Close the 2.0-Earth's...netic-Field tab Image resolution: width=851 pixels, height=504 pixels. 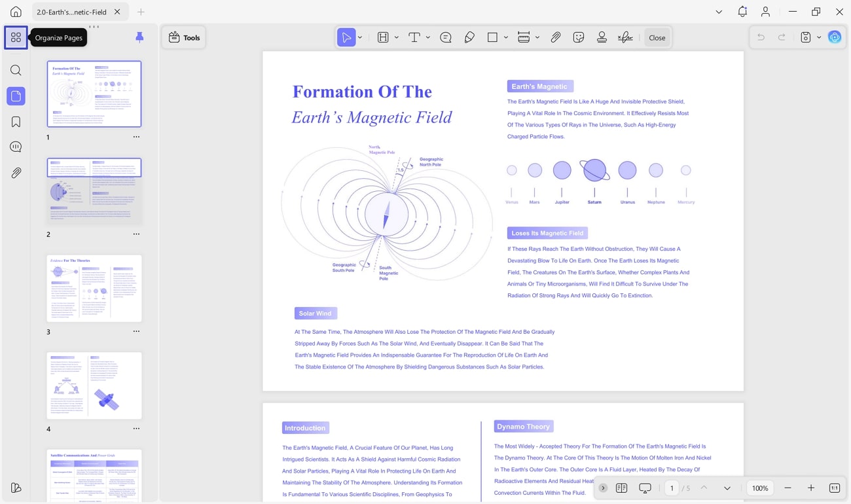coord(117,12)
